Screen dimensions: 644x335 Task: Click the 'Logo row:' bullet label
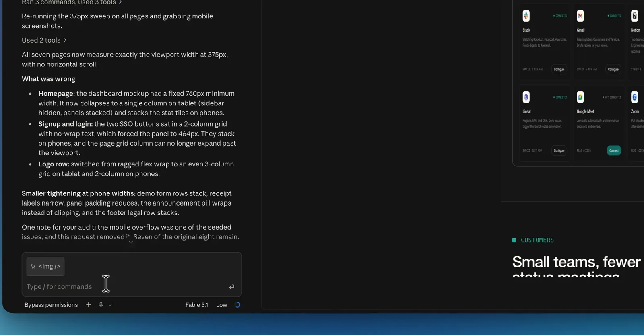pos(54,164)
